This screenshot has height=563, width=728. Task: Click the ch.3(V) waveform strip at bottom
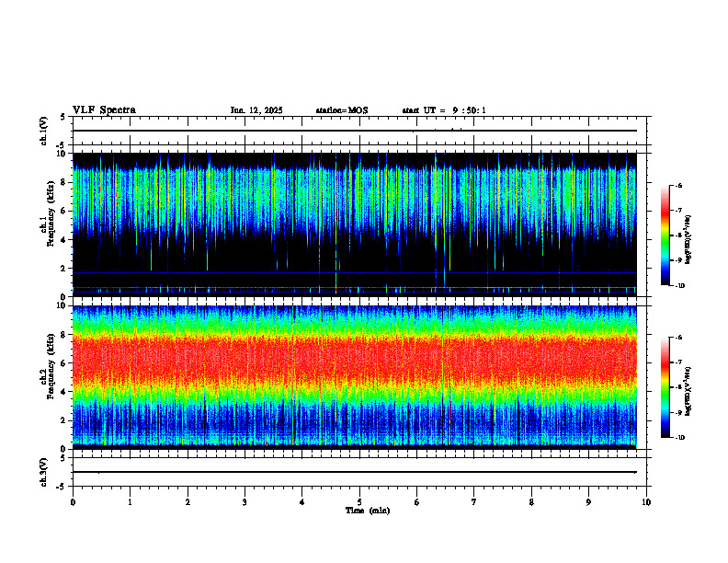click(x=359, y=472)
